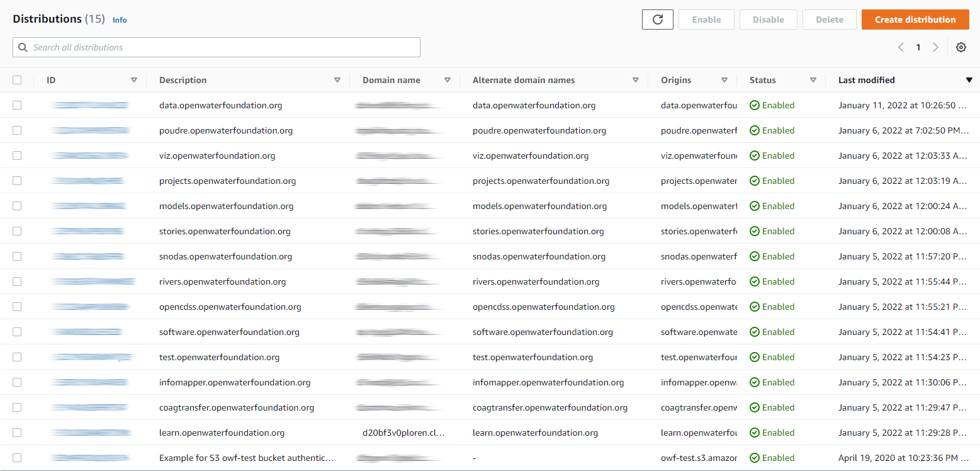
Task: Select the header checkbox to select all distributions
Action: (x=17, y=80)
